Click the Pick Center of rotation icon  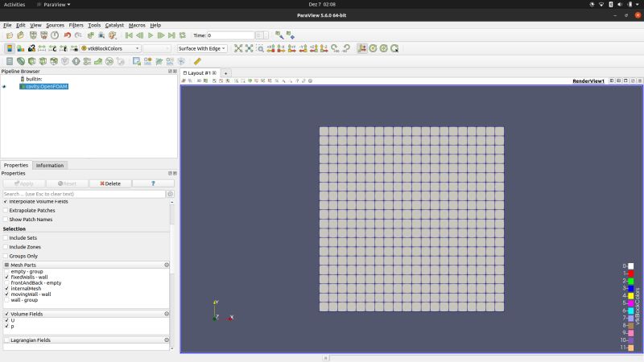tap(394, 48)
